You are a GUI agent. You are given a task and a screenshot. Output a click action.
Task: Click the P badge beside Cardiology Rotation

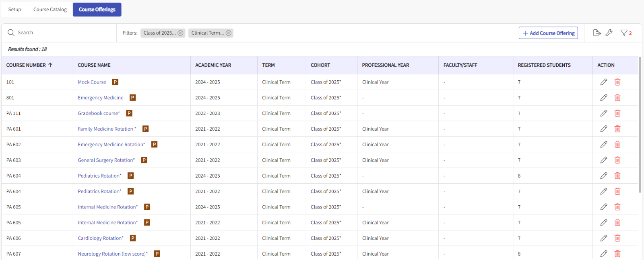133,238
